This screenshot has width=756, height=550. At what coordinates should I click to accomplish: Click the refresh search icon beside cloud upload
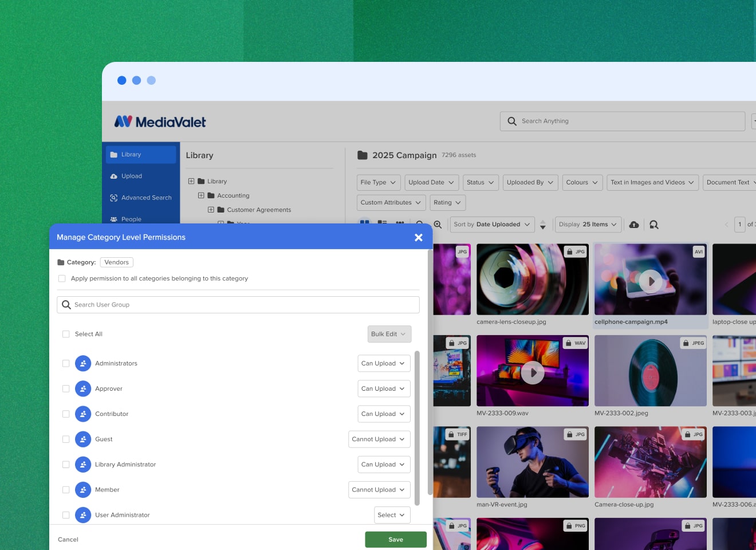(654, 225)
